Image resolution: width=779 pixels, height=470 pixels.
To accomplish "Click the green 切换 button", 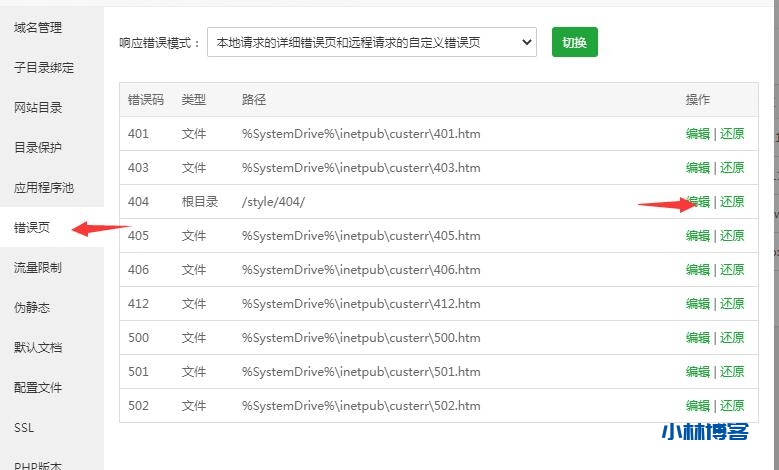I will pos(574,42).
